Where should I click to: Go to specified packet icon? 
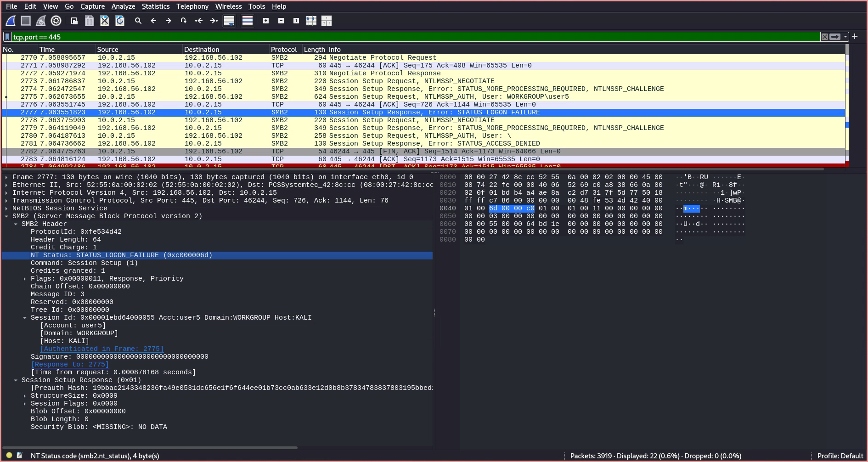click(x=184, y=21)
